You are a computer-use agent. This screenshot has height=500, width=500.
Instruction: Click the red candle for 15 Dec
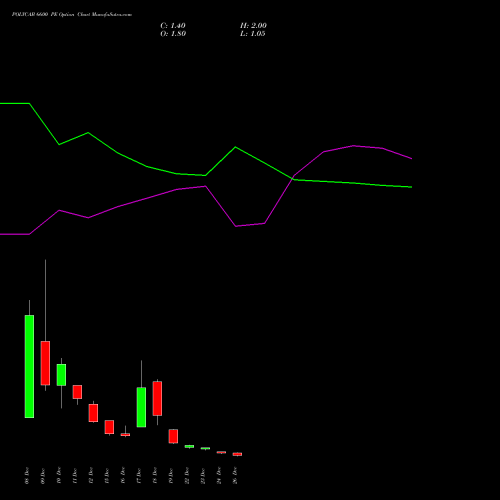(109, 427)
